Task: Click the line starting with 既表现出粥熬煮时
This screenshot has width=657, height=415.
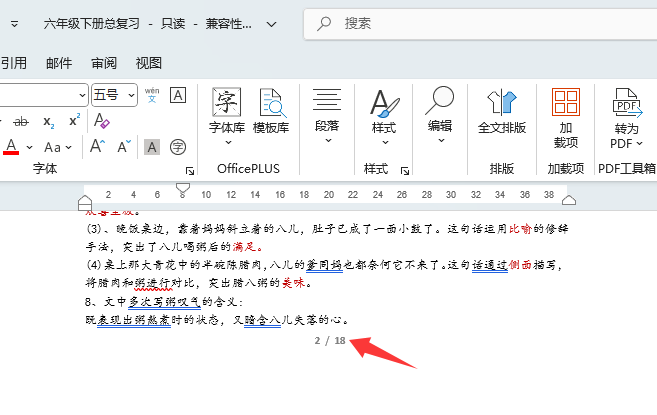Action: click(217, 320)
